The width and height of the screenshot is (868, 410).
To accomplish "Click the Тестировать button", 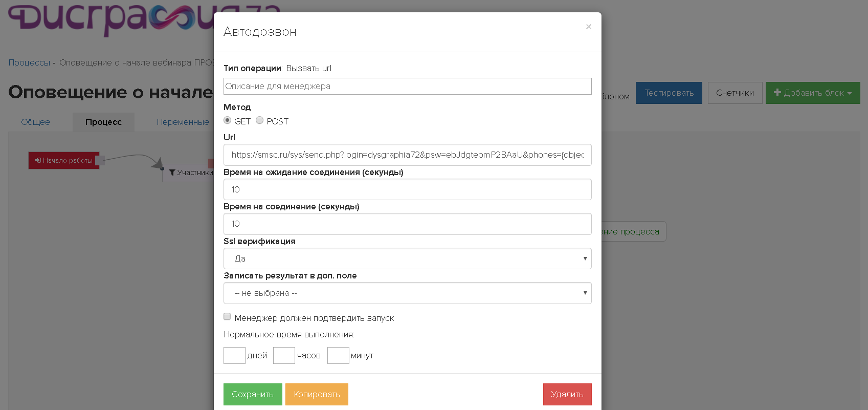I will pos(669,93).
